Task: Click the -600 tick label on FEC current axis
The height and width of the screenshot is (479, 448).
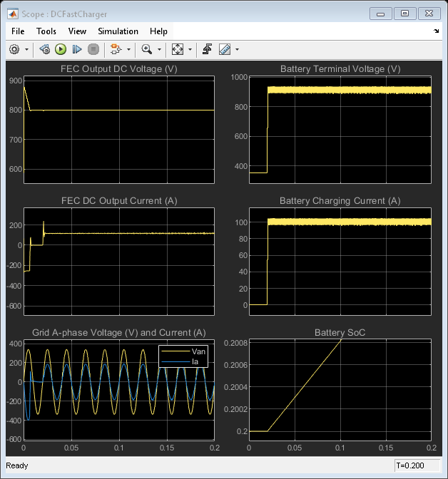Action: pos(14,306)
